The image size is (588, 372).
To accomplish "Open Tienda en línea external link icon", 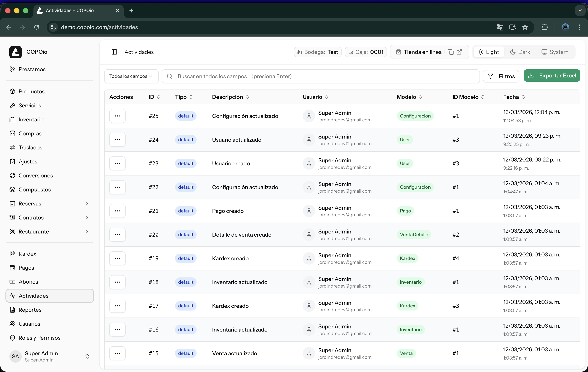I will (459, 52).
